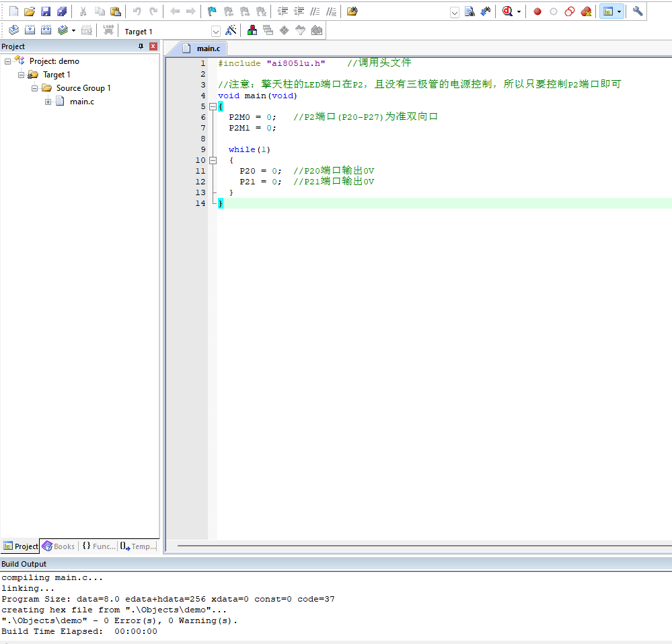Viewport: 672px width, 644px height.
Task: Go to the next bookmark
Action: coord(245,11)
